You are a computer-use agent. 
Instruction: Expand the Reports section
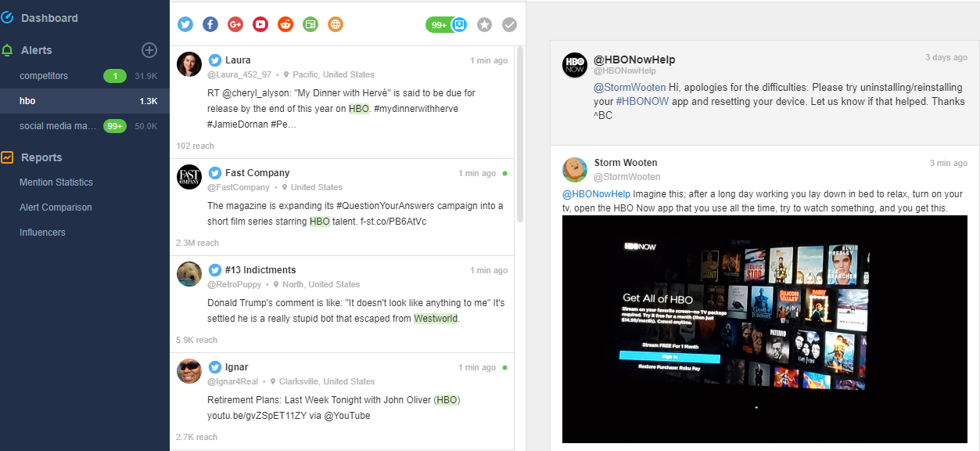pos(41,157)
